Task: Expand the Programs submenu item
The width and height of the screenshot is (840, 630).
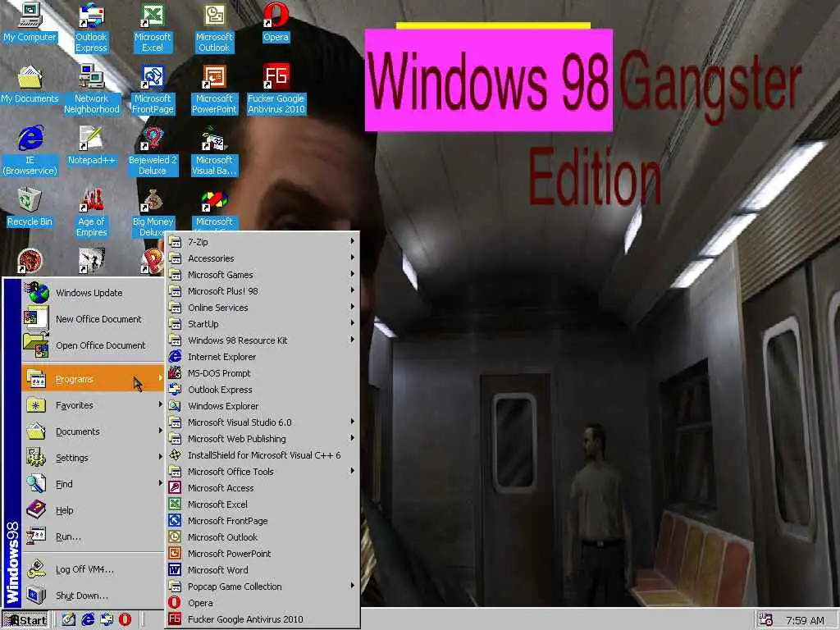Action: pos(93,379)
